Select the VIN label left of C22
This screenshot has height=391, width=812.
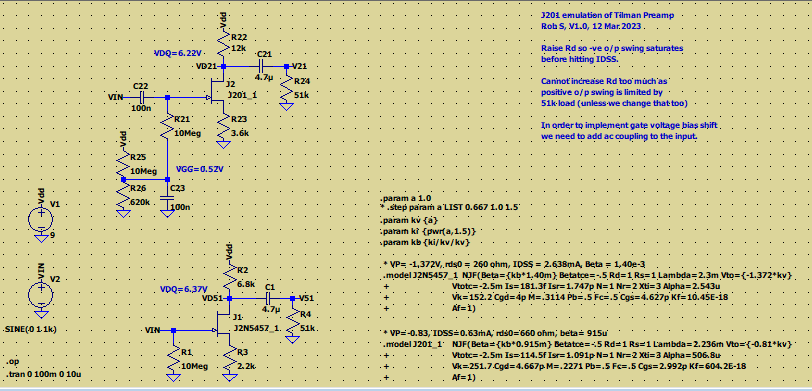[x=115, y=97]
